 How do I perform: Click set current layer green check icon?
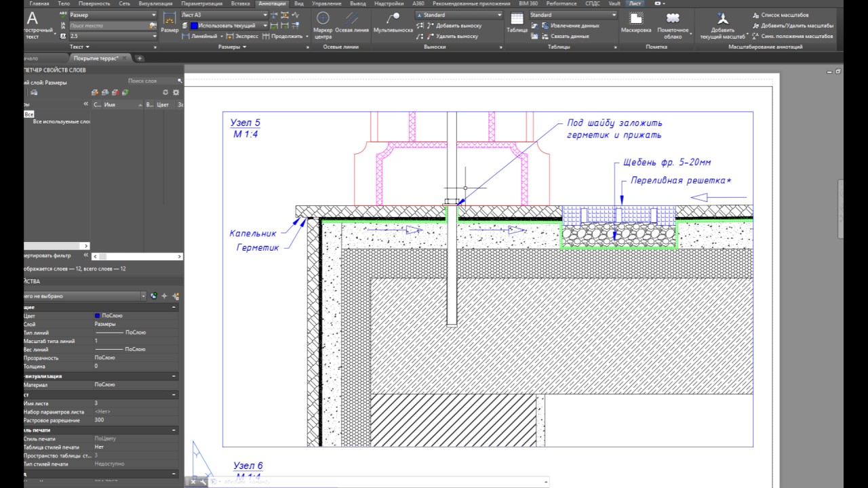pyautogui.click(x=125, y=92)
